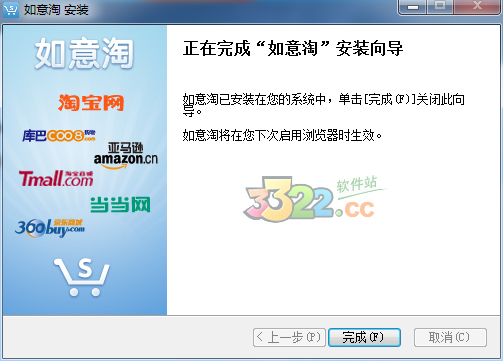Click the Tmall.com logo

(56, 178)
